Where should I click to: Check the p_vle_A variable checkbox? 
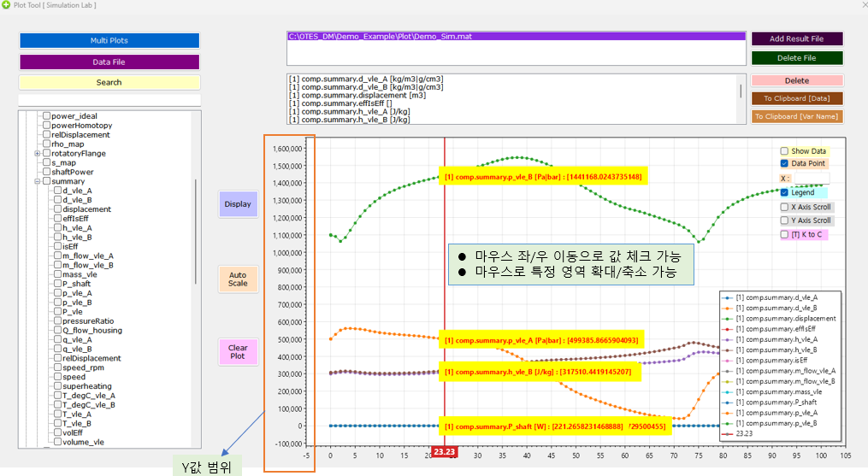pos(57,293)
